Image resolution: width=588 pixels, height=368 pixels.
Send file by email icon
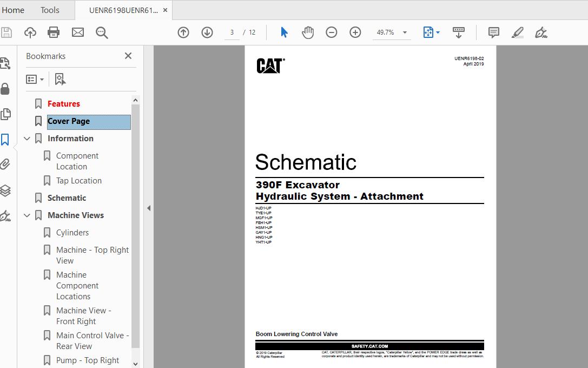pos(78,32)
